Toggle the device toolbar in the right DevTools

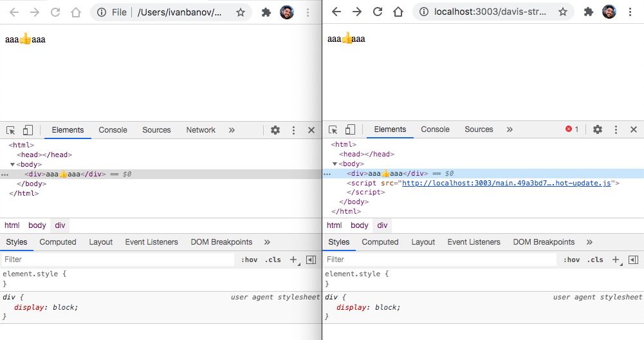[350, 129]
